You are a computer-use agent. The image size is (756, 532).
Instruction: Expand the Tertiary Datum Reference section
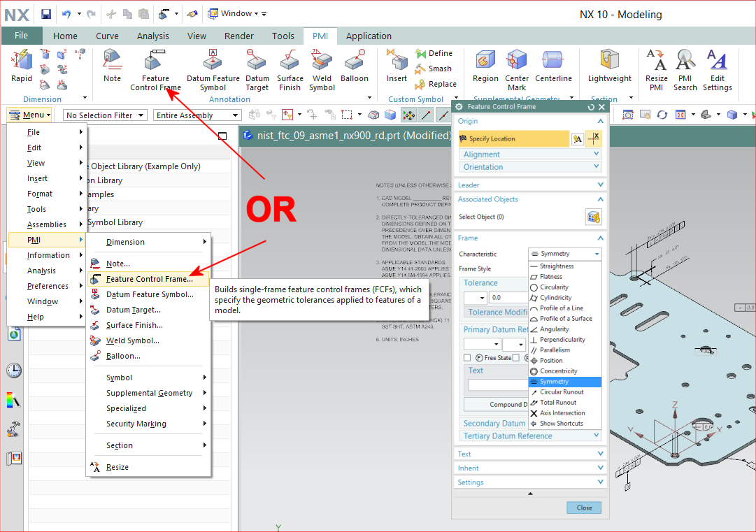pos(530,436)
